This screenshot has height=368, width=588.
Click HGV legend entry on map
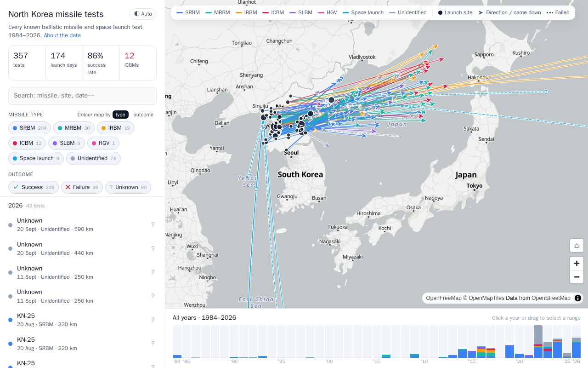328,12
